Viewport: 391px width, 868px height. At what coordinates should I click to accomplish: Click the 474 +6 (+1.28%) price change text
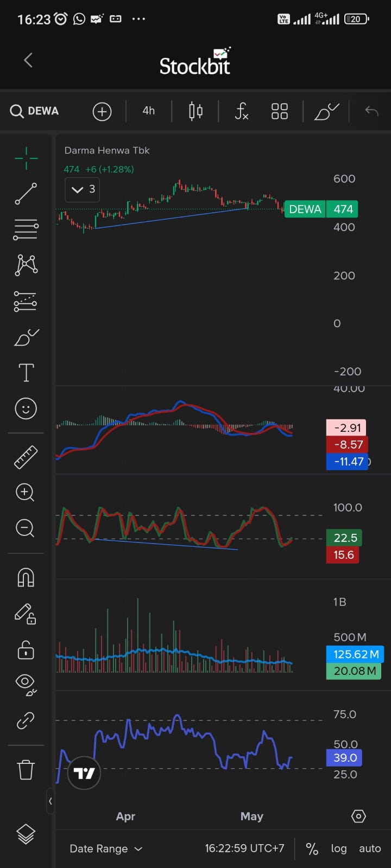pyautogui.click(x=99, y=169)
